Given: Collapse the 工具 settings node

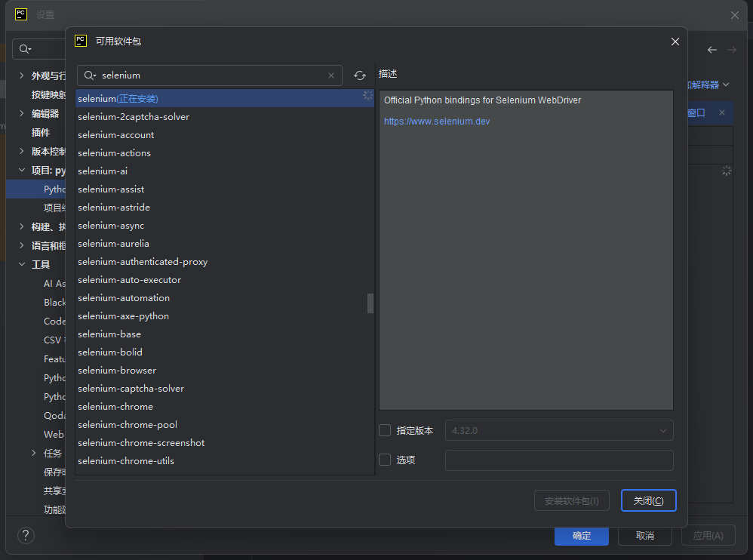Looking at the screenshot, I should (x=22, y=264).
